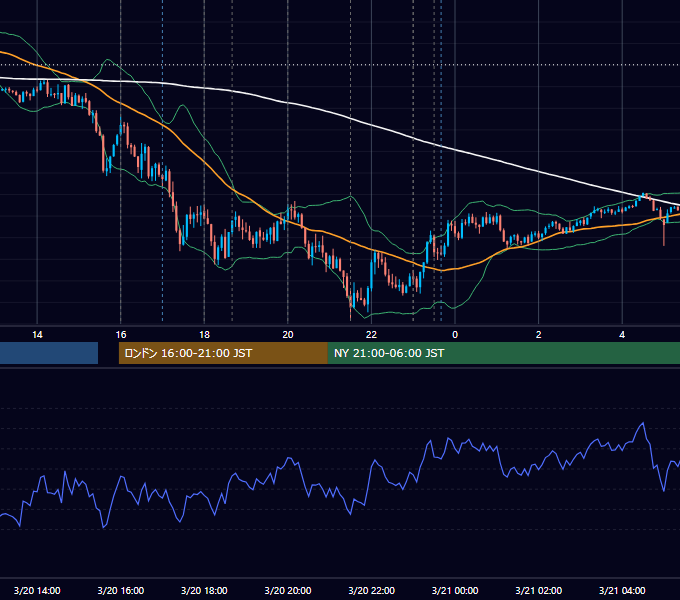Click the 0 hour axis label

click(455, 335)
